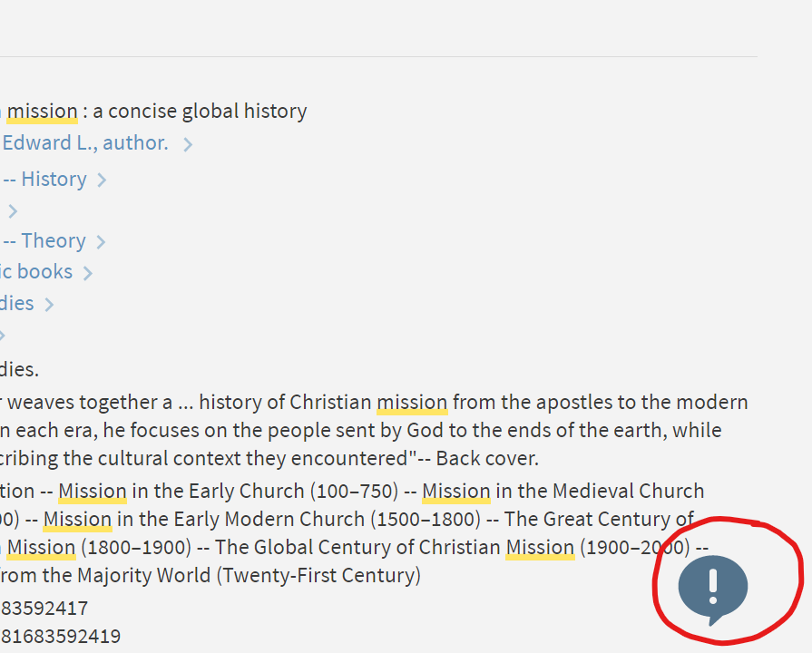The image size is (812, 653).
Task: Open the 'dies' subject link
Action: [x=17, y=303]
